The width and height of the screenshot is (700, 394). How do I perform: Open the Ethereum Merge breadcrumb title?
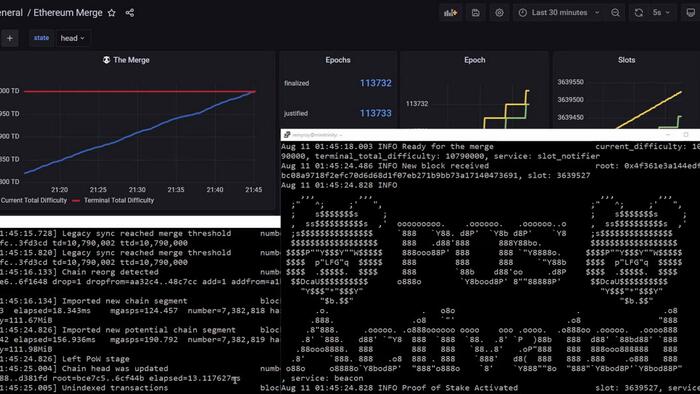68,13
